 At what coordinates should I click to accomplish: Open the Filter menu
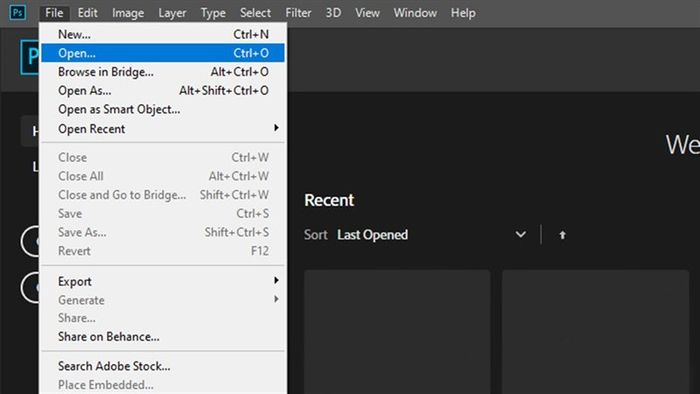(x=298, y=13)
